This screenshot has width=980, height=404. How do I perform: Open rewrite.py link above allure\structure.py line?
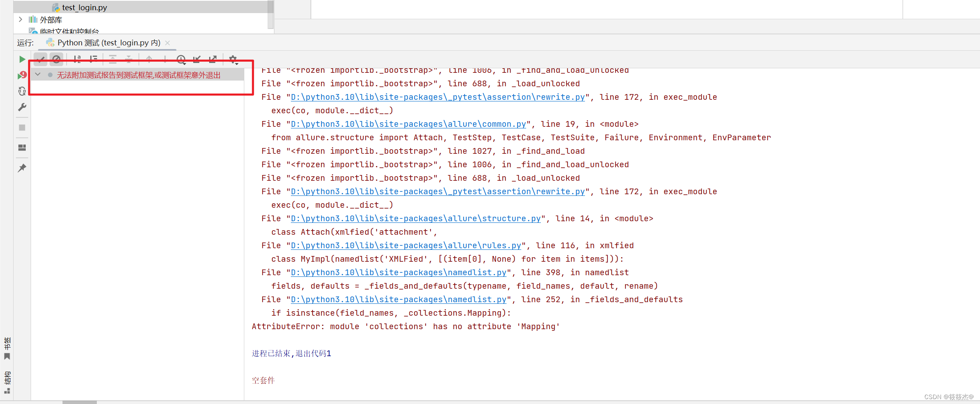tap(438, 192)
